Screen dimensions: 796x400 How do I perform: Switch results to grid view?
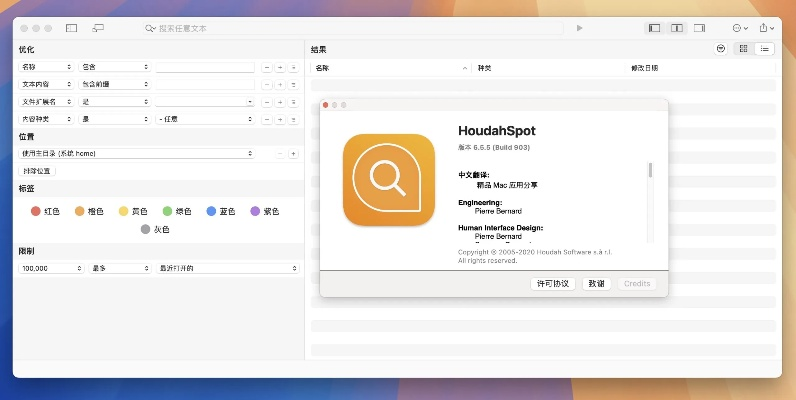tap(743, 49)
